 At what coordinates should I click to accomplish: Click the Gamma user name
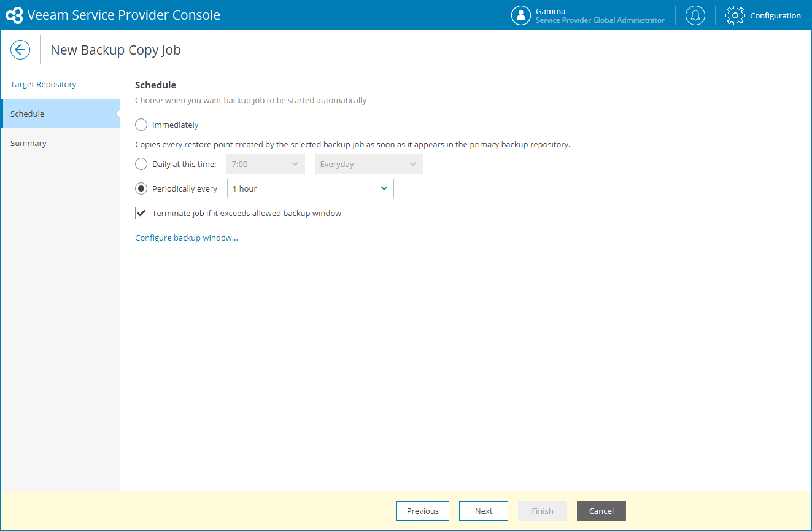pos(551,11)
